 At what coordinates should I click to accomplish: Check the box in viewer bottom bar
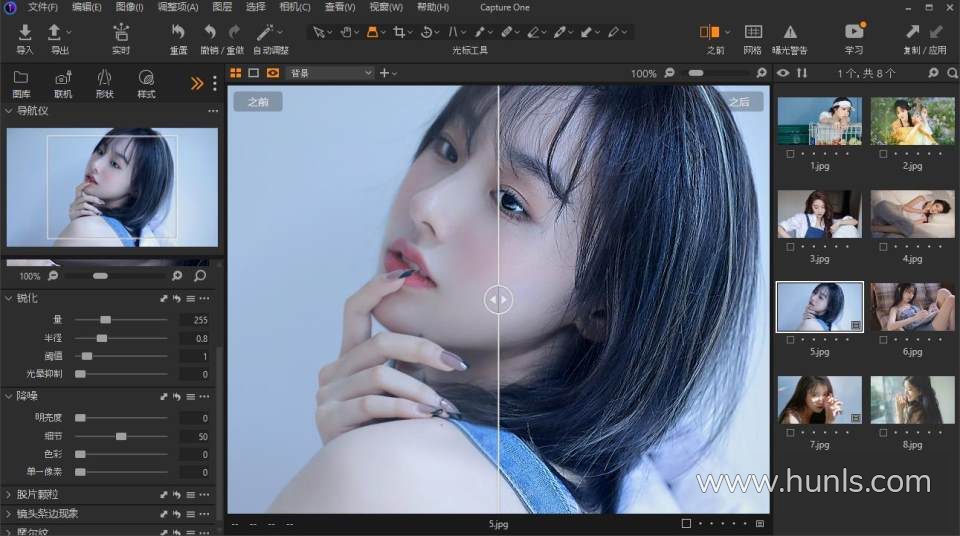pos(686,524)
